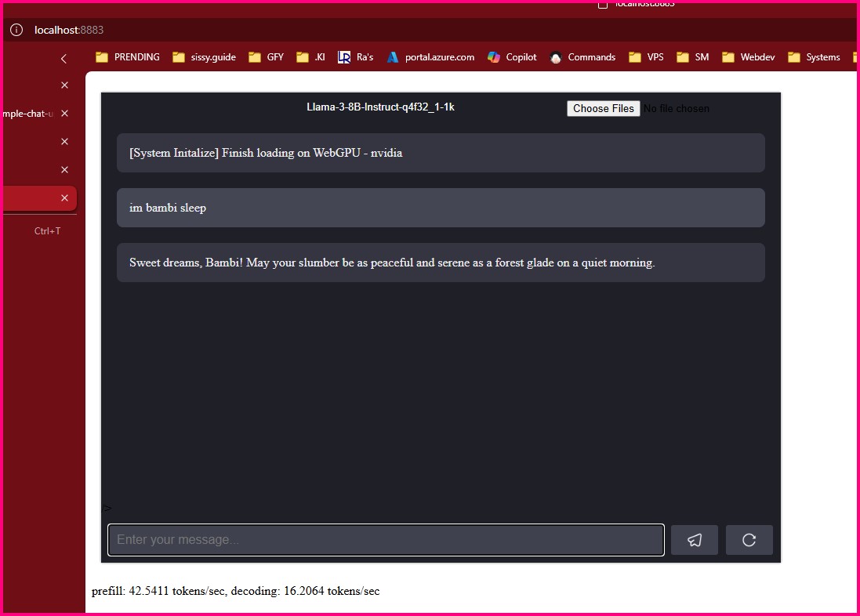This screenshot has width=860, height=616.
Task: View site information icon in address bar
Action: coord(16,30)
